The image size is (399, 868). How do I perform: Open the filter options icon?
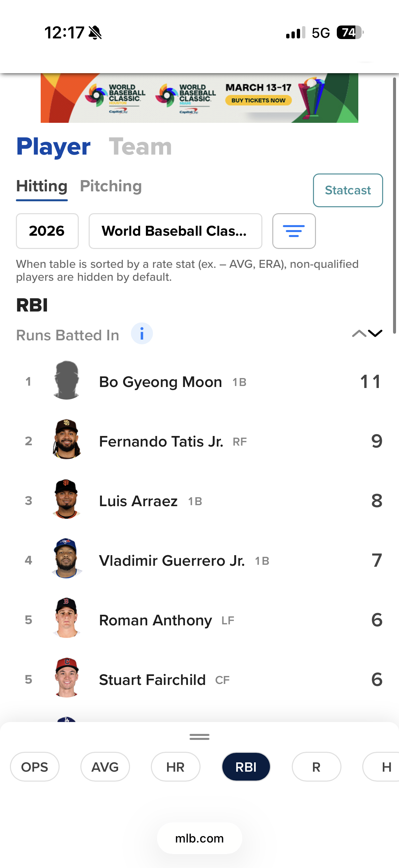pos(293,231)
